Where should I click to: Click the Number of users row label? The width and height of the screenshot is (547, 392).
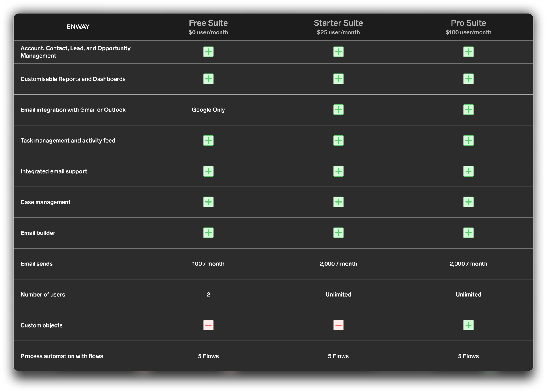click(x=43, y=294)
